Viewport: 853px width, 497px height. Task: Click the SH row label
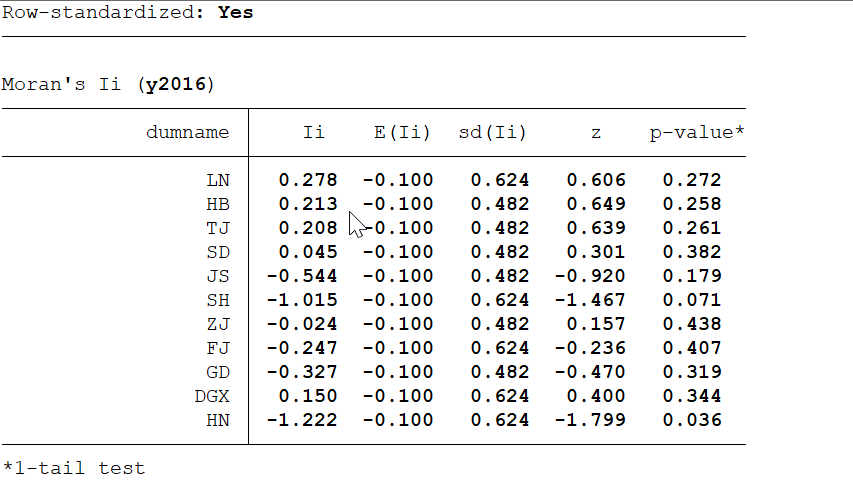coord(218,300)
